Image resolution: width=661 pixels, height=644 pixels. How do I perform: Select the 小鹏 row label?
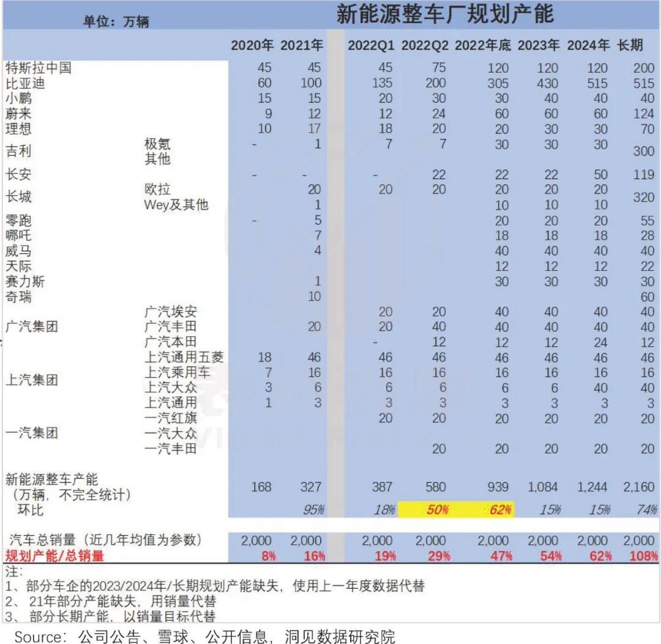(x=18, y=99)
